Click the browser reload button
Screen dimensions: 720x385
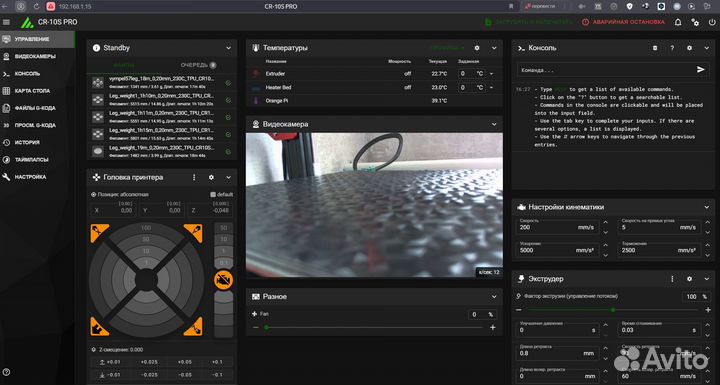click(36, 6)
